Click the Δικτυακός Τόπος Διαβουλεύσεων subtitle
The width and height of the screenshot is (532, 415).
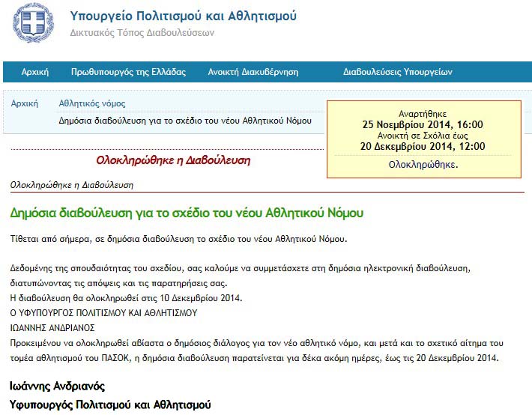coord(142,33)
